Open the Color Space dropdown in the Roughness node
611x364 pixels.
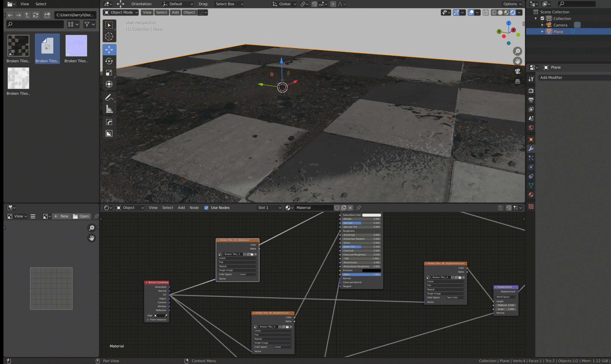click(282, 347)
